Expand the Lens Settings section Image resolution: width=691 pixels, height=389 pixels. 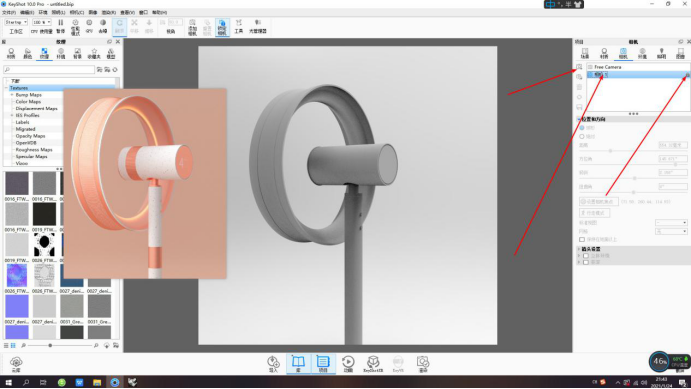pyautogui.click(x=579, y=249)
